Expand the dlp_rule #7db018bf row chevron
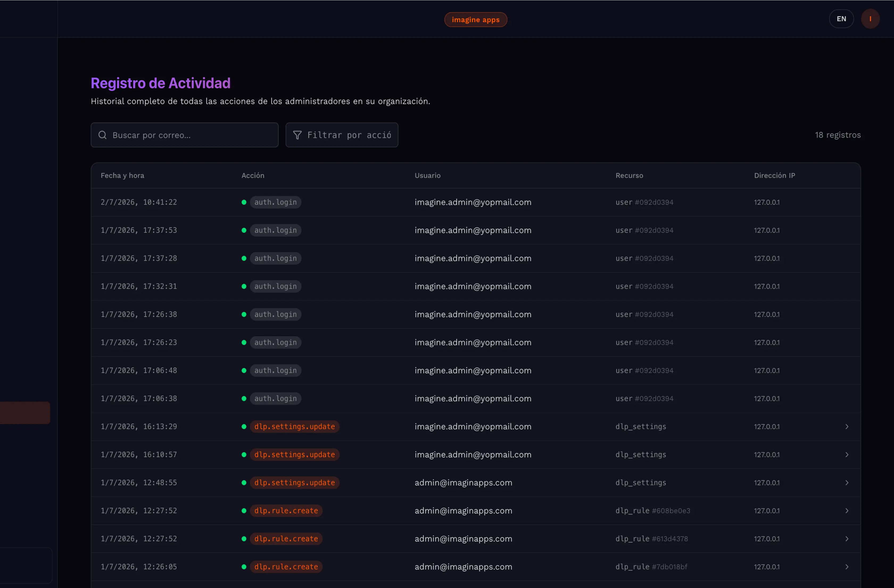 point(847,567)
